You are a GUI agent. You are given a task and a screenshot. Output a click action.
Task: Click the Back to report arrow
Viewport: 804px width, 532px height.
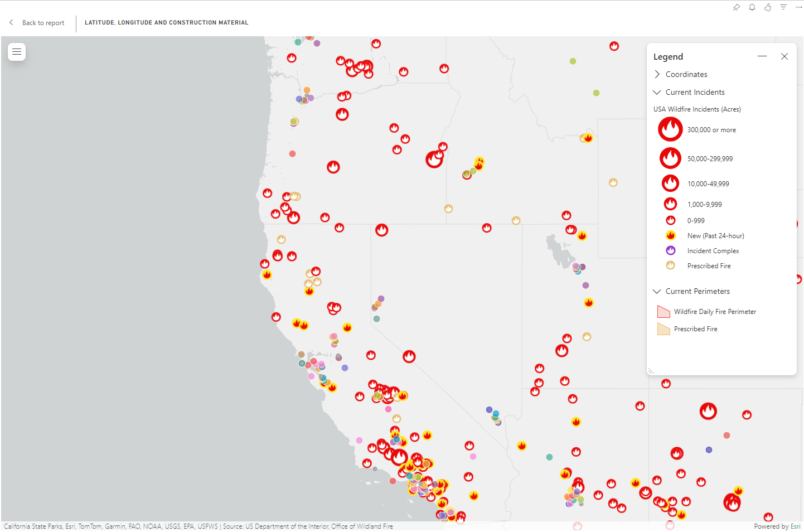click(11, 22)
